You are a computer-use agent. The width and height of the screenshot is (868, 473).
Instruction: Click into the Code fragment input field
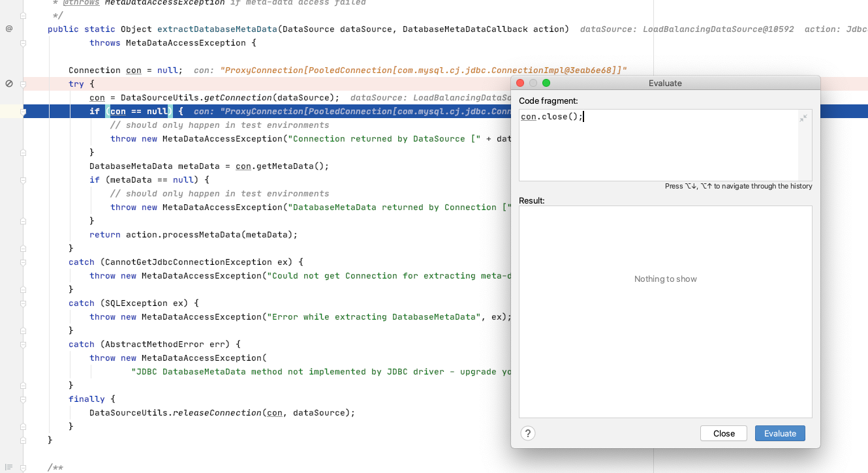(x=665, y=145)
